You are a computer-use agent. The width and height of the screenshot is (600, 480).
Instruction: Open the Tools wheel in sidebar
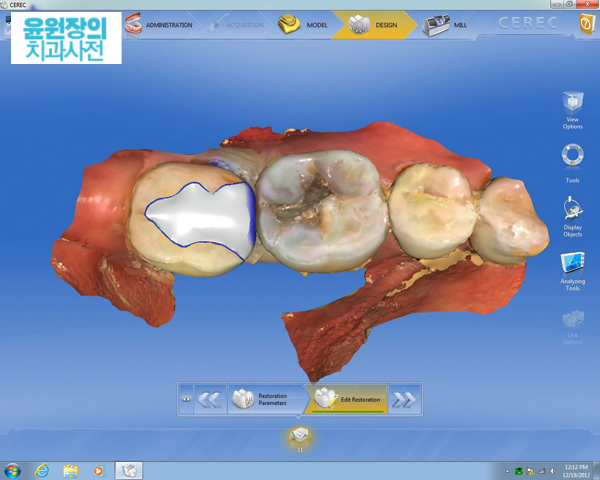coord(572,160)
